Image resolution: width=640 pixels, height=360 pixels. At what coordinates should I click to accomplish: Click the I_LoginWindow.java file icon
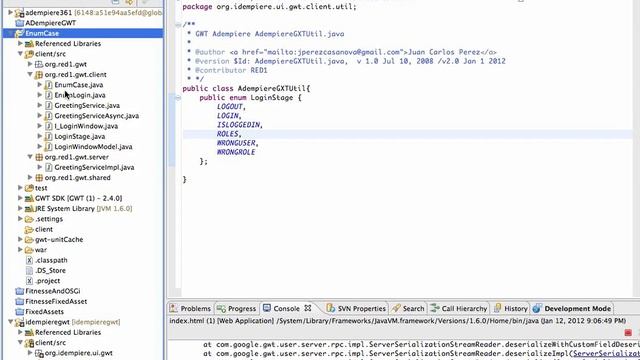point(49,126)
